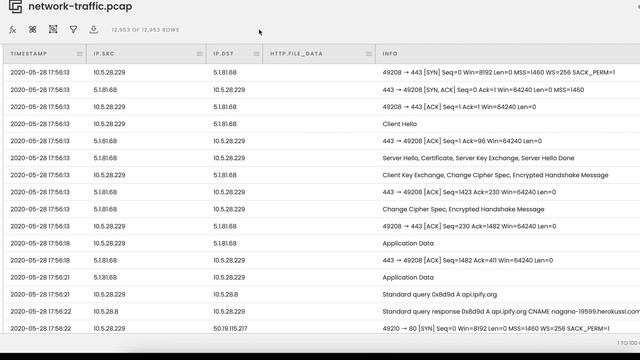This screenshot has height=360, width=640.
Task: Click source IP 10.5.28.8 cell
Action: [106, 312]
